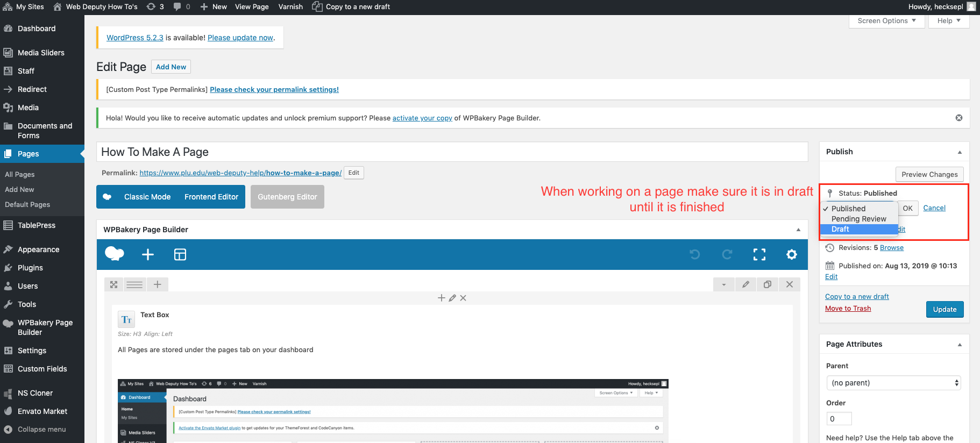Open New content menu in admin bar
980x443 pixels.
click(214, 7)
